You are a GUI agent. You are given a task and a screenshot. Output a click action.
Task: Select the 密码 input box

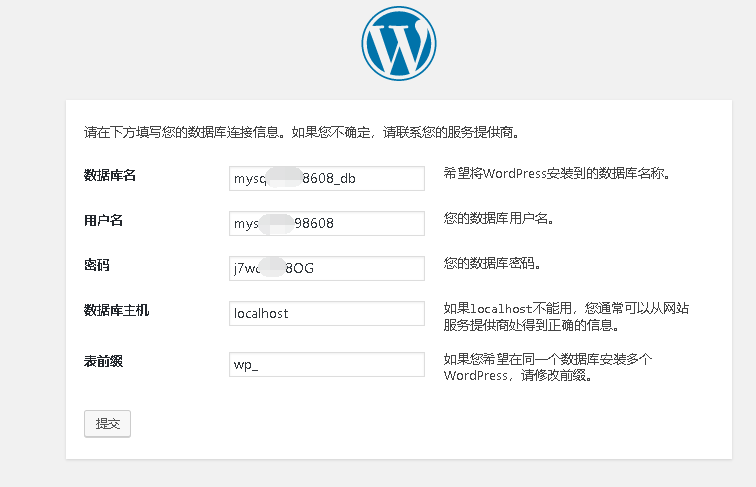click(x=327, y=268)
